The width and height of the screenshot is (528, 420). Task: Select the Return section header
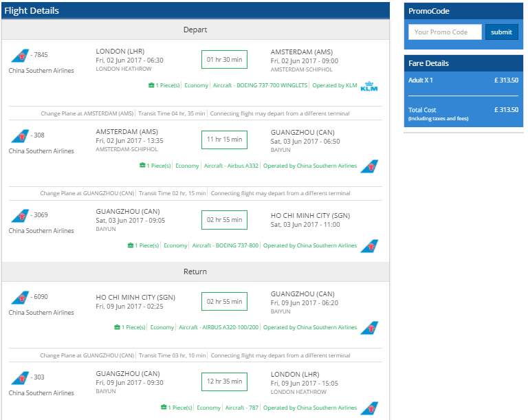[x=195, y=272]
